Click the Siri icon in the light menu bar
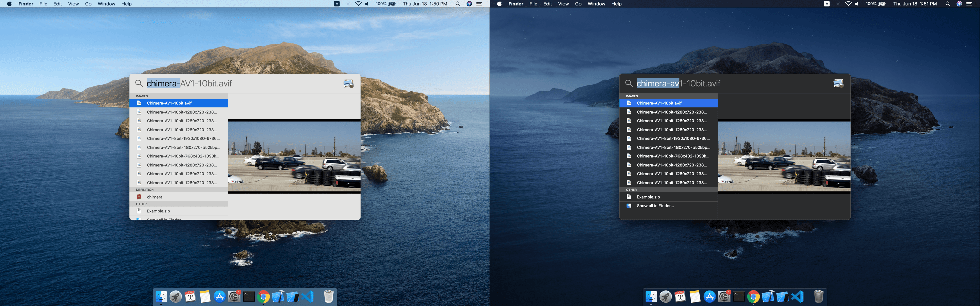Image resolution: width=980 pixels, height=306 pixels. (469, 4)
